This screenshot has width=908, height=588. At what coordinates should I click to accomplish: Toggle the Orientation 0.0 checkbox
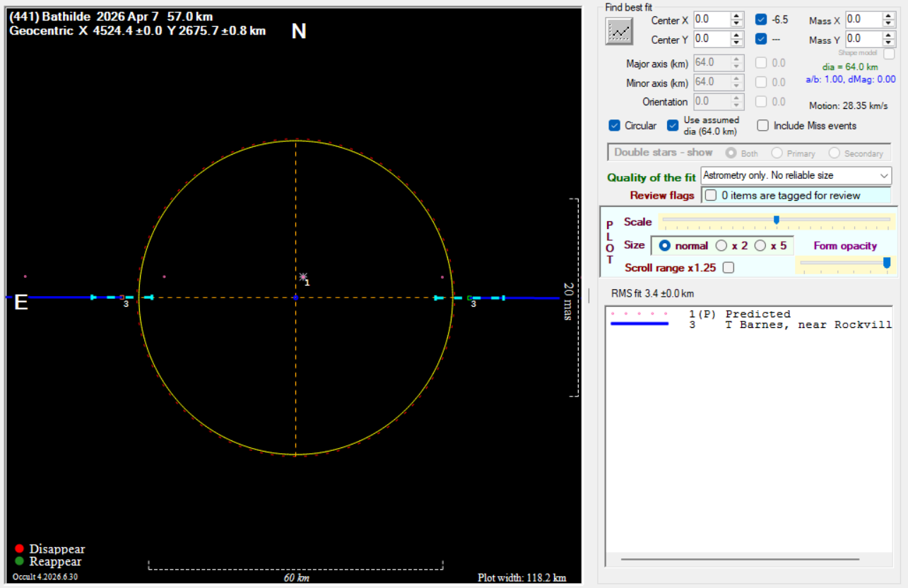pos(761,102)
